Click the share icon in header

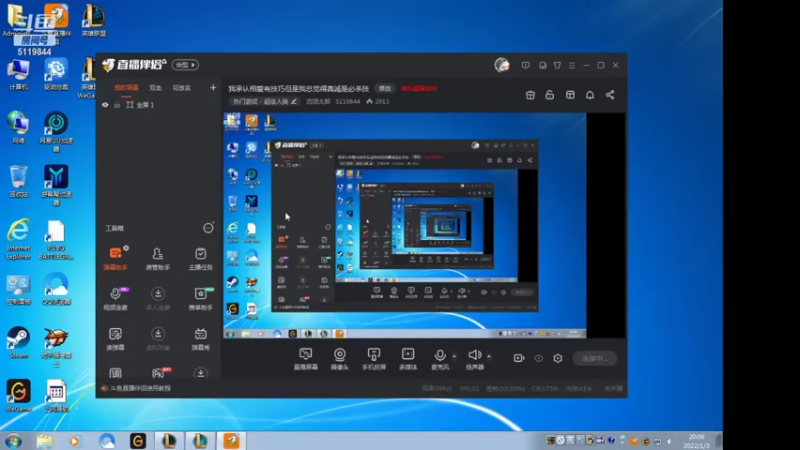tap(610, 95)
